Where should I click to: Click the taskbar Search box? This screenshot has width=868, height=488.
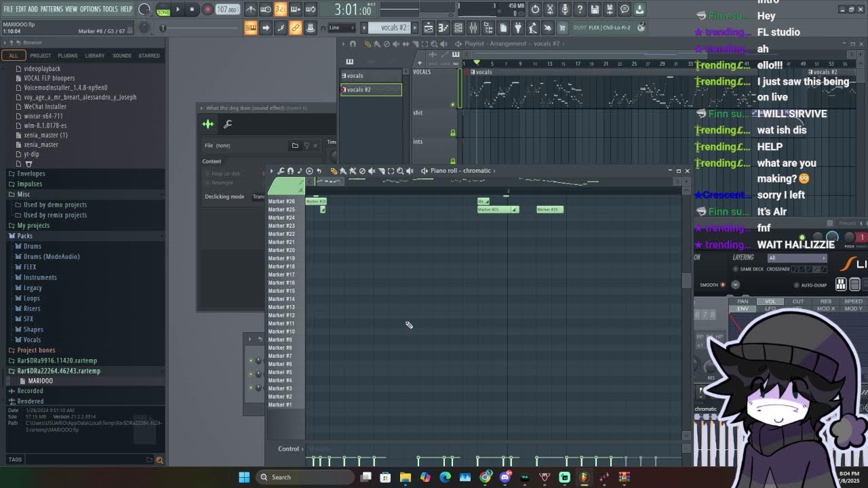click(x=304, y=477)
